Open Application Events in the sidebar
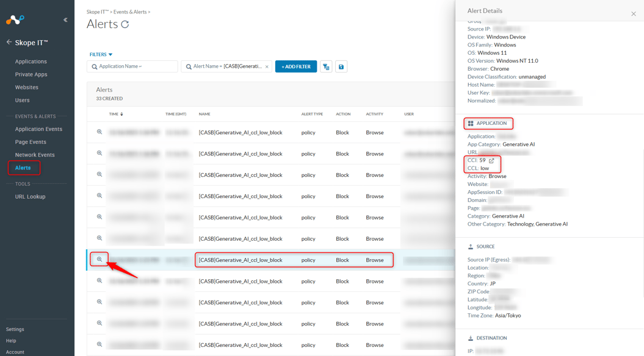This screenshot has width=644, height=356. coord(38,129)
